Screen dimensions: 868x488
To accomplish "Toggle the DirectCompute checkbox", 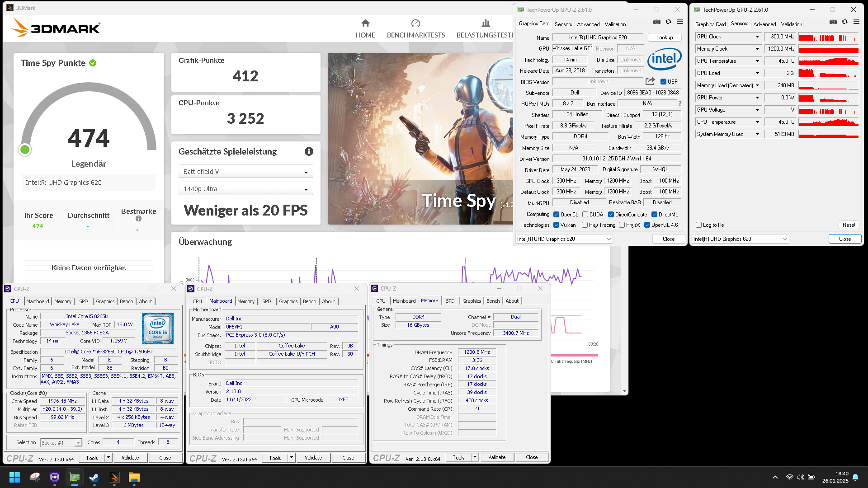I will [x=611, y=215].
